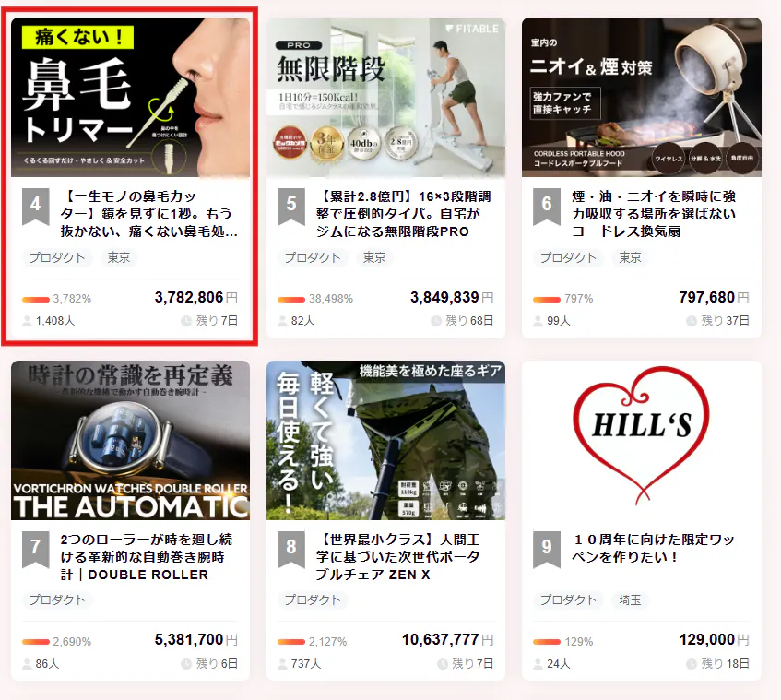Click the 129% funding progress bar

pos(546,642)
